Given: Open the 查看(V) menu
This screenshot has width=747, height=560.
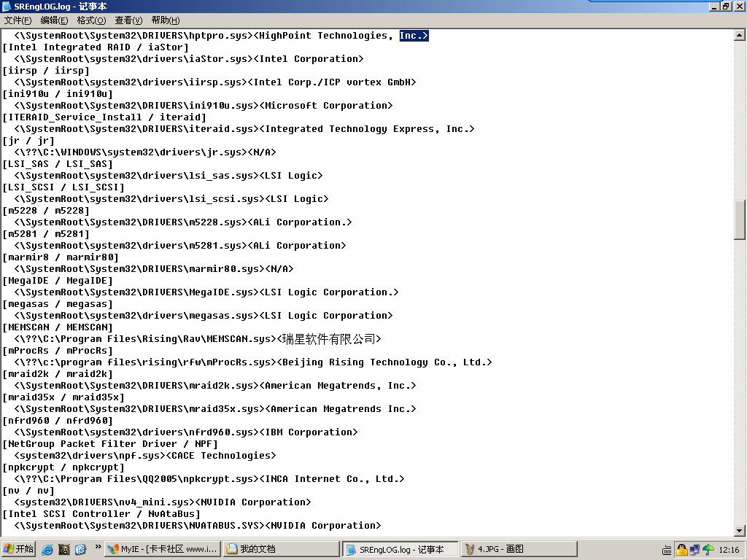Looking at the screenshot, I should [x=128, y=20].
